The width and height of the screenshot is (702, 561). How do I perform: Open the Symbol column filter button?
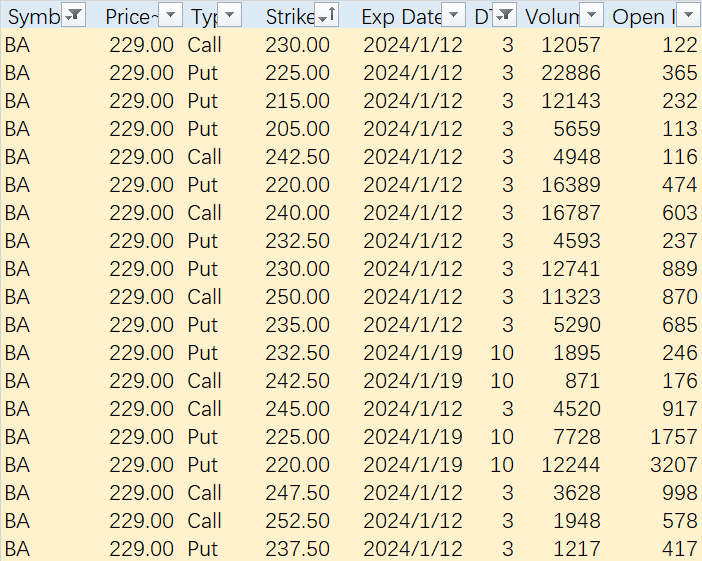point(73,15)
